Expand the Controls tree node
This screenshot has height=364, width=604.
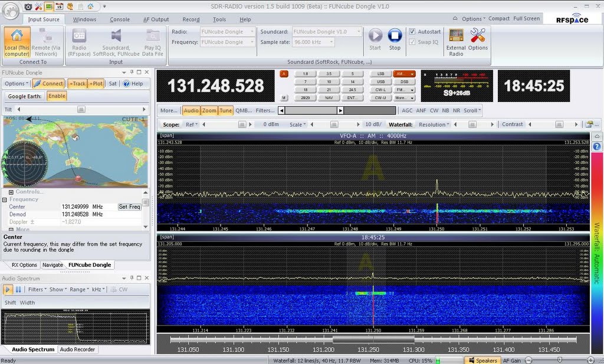(11, 192)
